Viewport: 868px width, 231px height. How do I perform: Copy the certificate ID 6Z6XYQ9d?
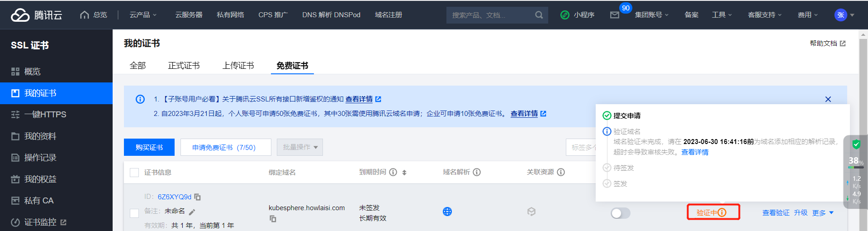(x=198, y=197)
